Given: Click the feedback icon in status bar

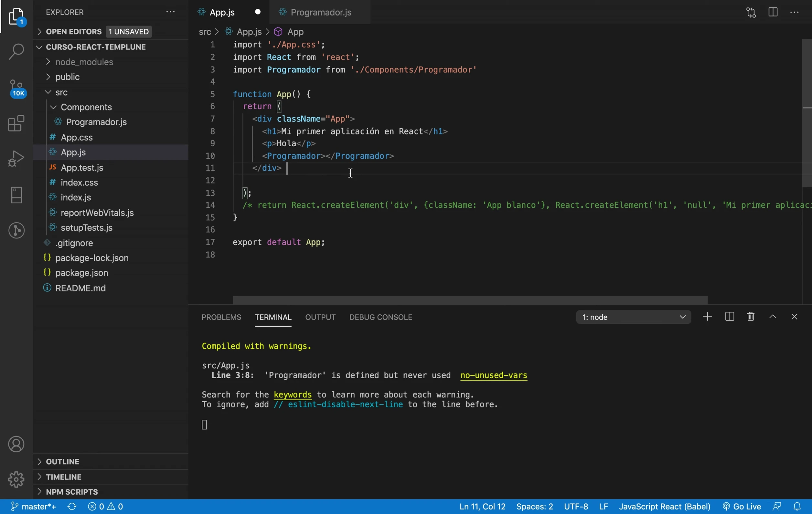Looking at the screenshot, I should pyautogui.click(x=777, y=507).
